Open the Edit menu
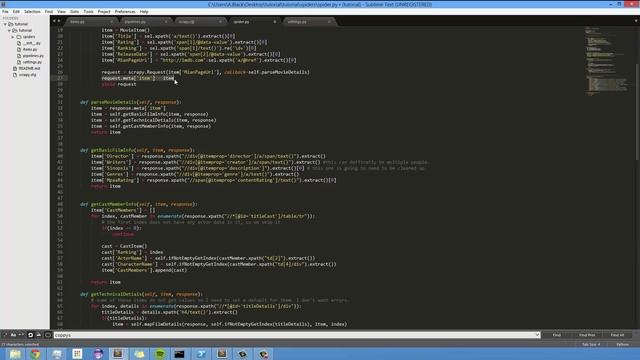Image resolution: width=640 pixels, height=360 pixels. coord(16,11)
